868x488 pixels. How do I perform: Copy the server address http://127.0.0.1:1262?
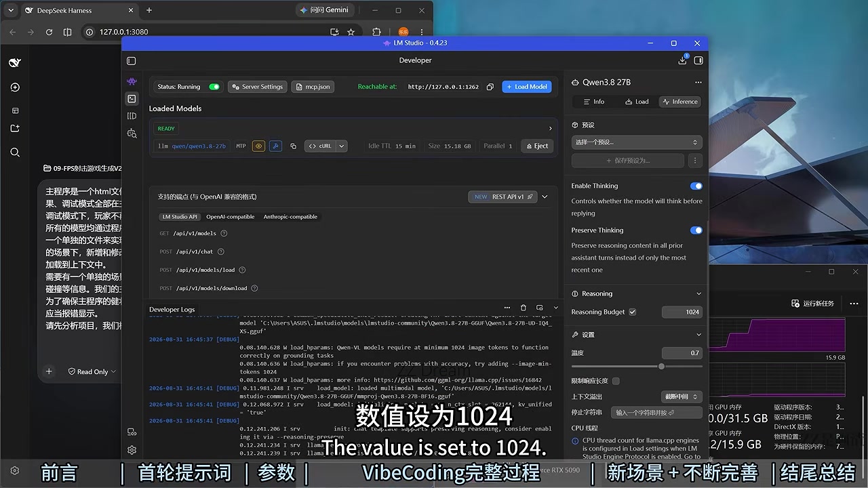490,87
